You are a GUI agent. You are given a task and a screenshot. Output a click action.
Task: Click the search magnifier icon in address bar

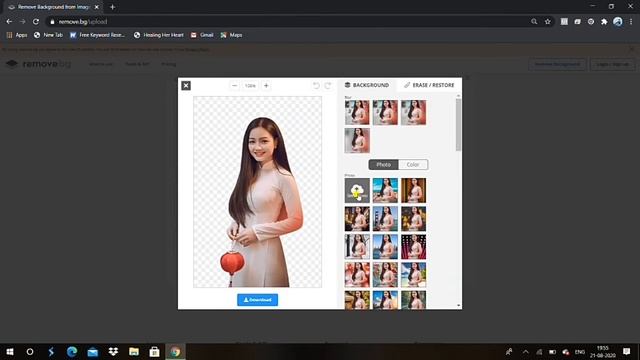[x=534, y=22]
